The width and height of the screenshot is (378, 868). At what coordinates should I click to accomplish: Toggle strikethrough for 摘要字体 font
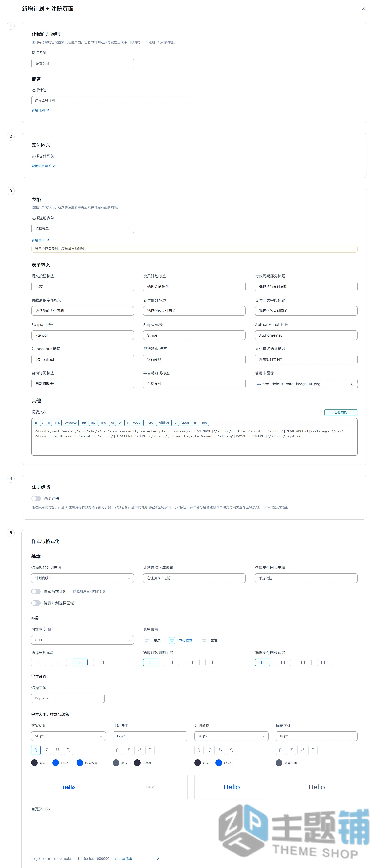coord(313,750)
